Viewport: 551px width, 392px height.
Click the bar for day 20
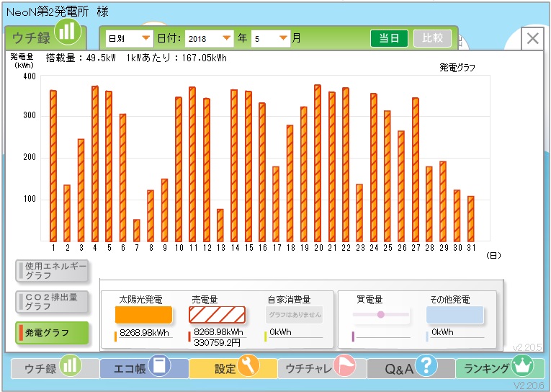(318, 163)
